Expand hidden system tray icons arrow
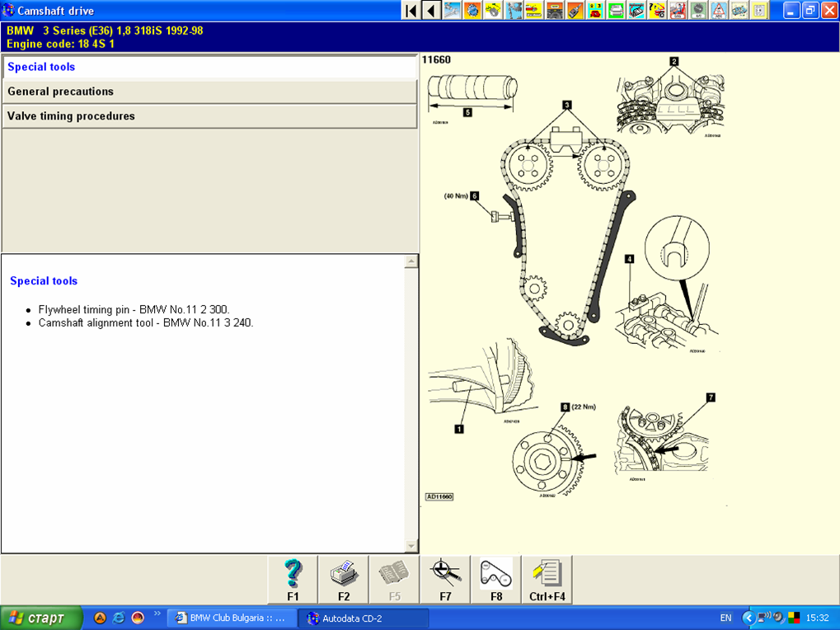 coord(748,618)
